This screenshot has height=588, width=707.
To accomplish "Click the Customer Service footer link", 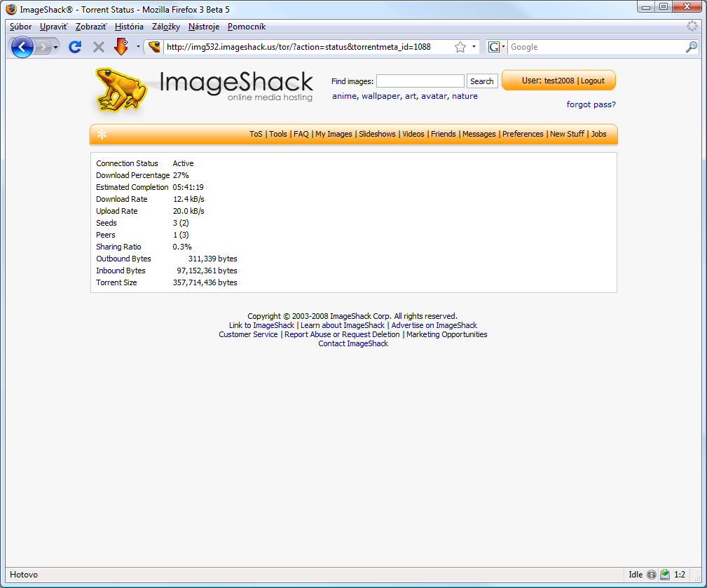I will [x=249, y=334].
